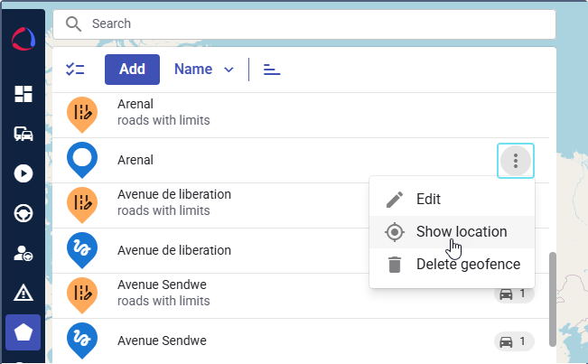The image size is (588, 364).
Task: Open the user management sidebar icon
Action: [x=23, y=253]
